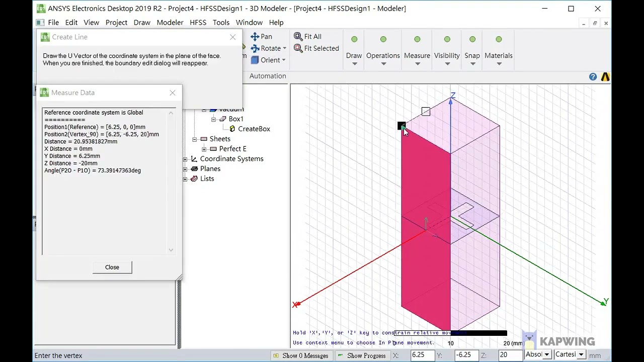Collapse the Sheets tree node
The height and width of the screenshot is (362, 644).
pyautogui.click(x=194, y=139)
